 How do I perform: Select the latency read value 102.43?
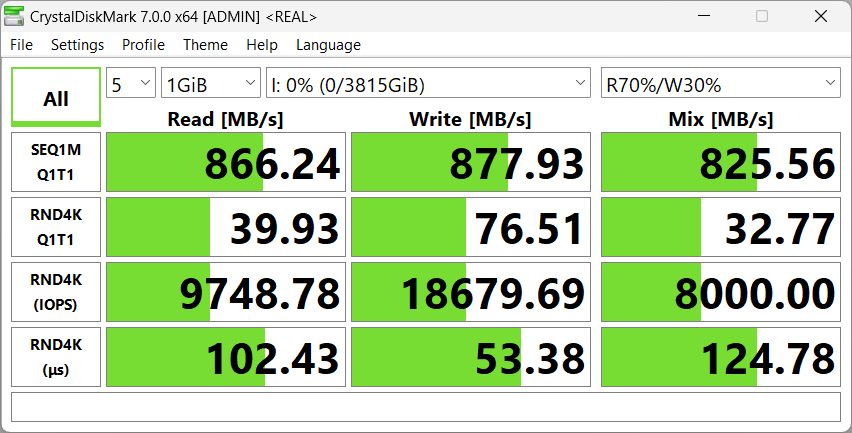click(x=226, y=357)
